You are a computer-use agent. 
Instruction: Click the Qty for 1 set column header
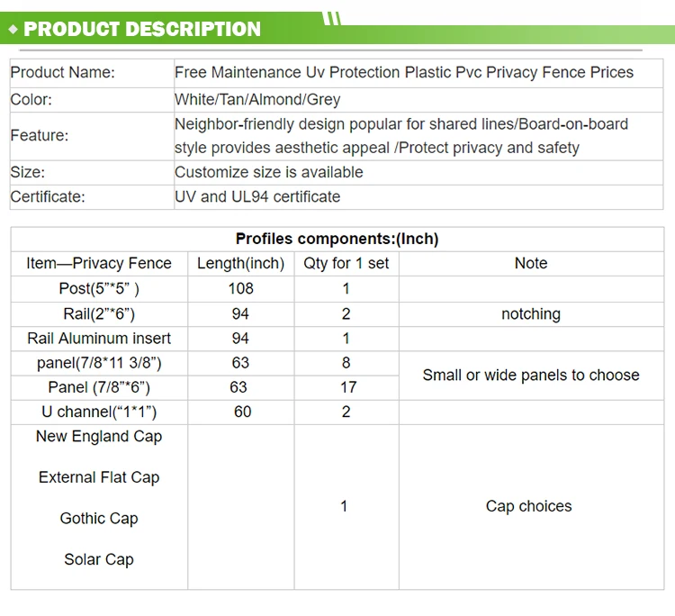click(x=346, y=263)
